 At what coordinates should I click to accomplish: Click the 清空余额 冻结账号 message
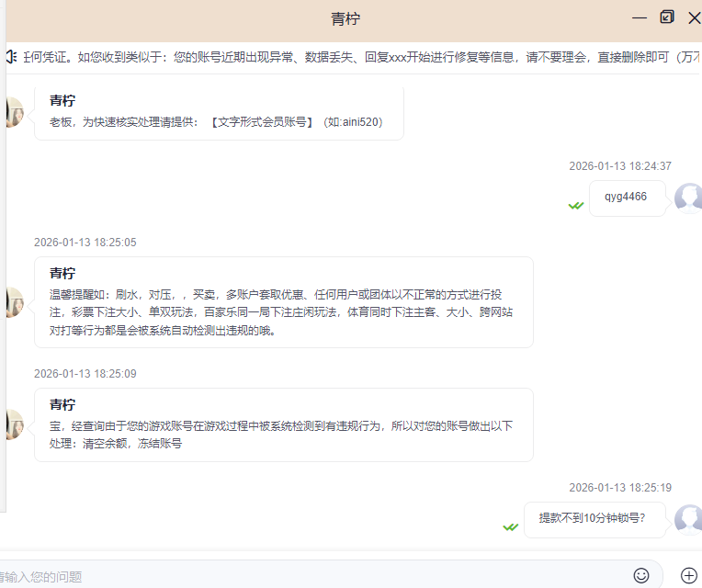283,424
